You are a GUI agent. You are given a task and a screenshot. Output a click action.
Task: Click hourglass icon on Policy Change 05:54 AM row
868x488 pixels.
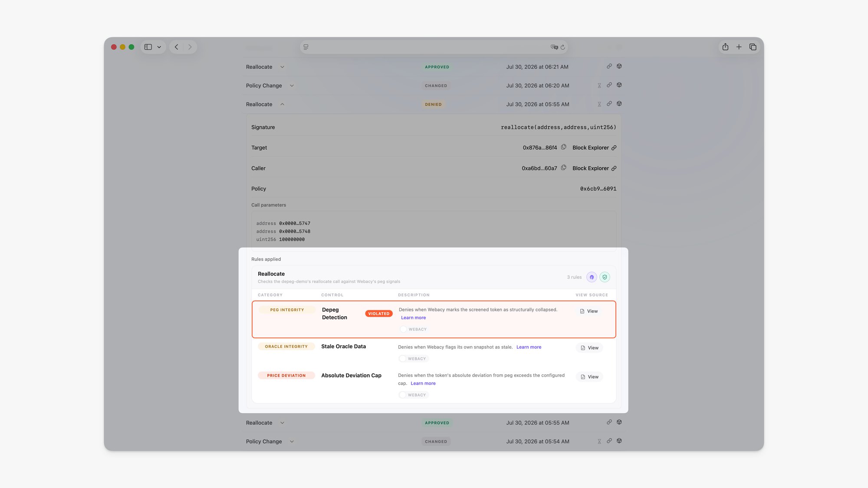point(599,442)
